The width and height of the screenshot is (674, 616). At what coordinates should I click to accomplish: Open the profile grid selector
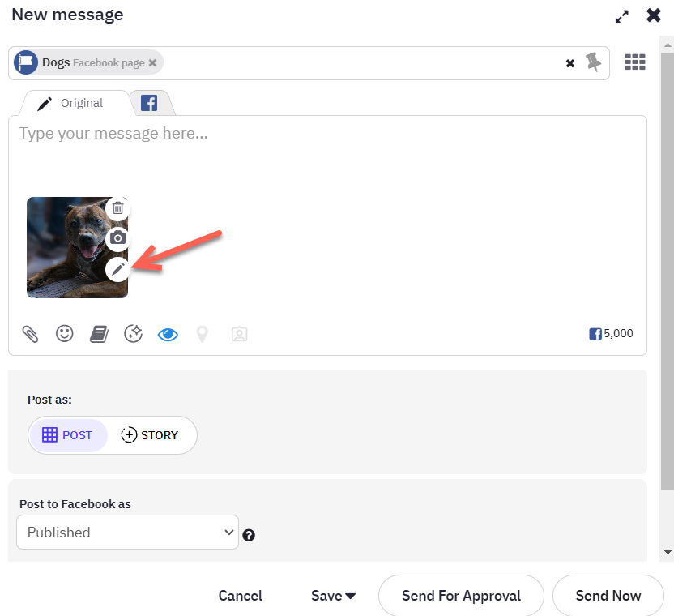coord(635,62)
